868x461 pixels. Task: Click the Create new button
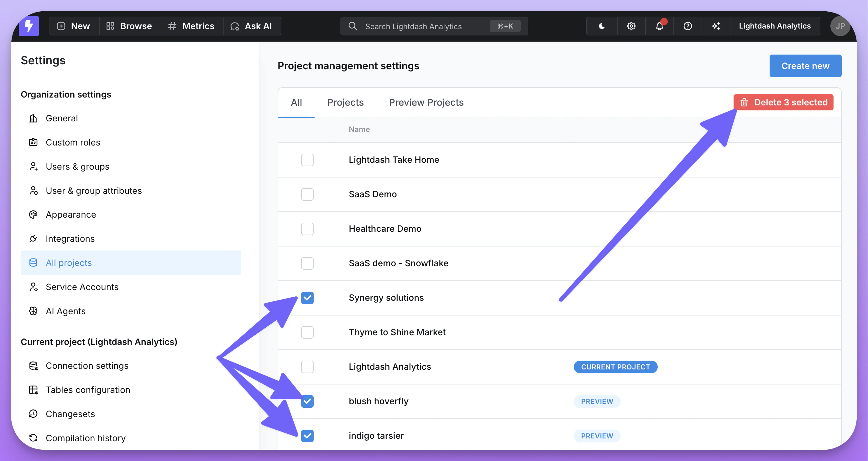click(x=805, y=66)
